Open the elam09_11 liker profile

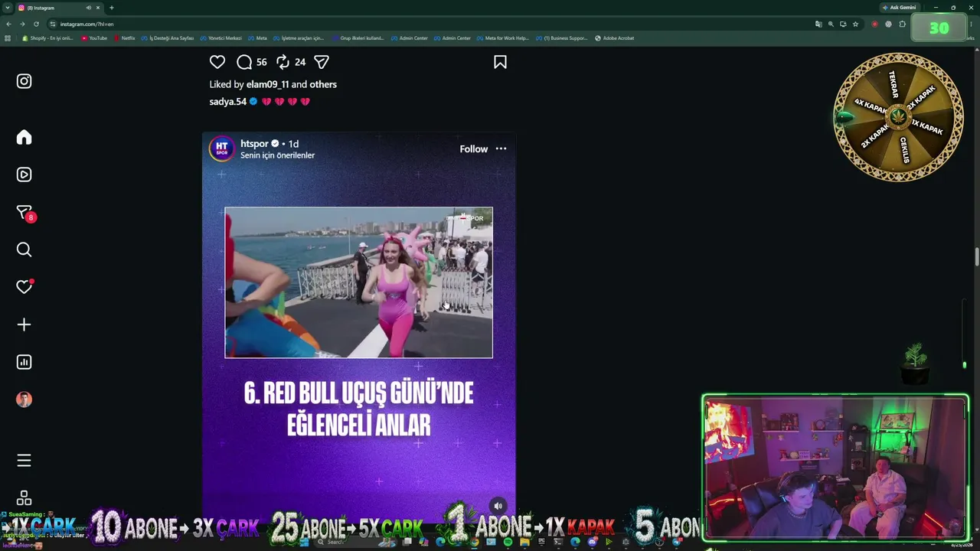267,84
